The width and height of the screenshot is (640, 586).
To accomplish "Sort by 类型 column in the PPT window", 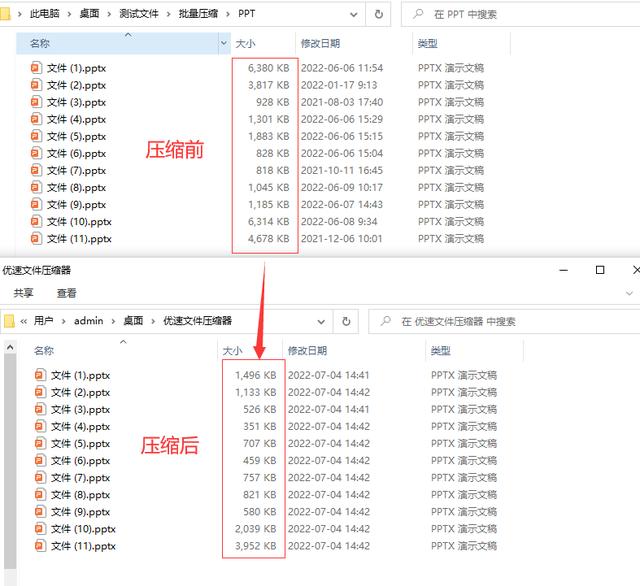I will pyautogui.click(x=427, y=43).
